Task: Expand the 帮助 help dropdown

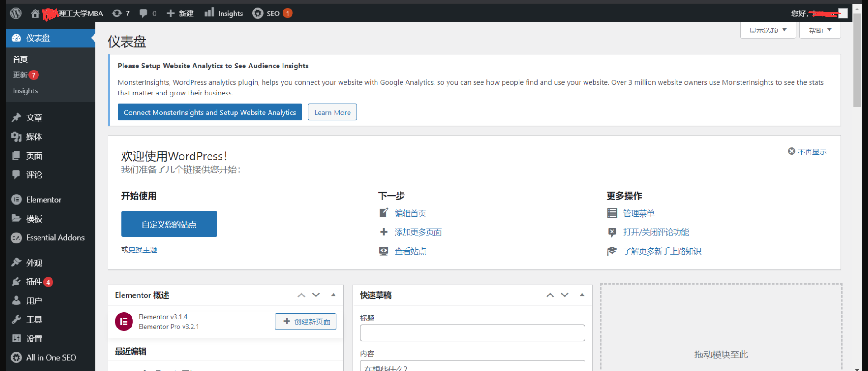Action: (820, 30)
